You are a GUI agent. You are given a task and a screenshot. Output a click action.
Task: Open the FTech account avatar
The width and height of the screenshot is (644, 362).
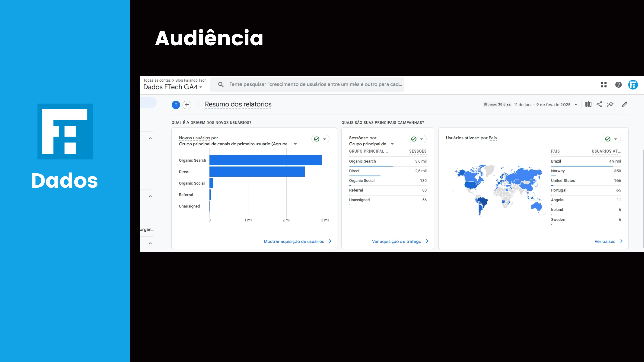click(x=633, y=85)
